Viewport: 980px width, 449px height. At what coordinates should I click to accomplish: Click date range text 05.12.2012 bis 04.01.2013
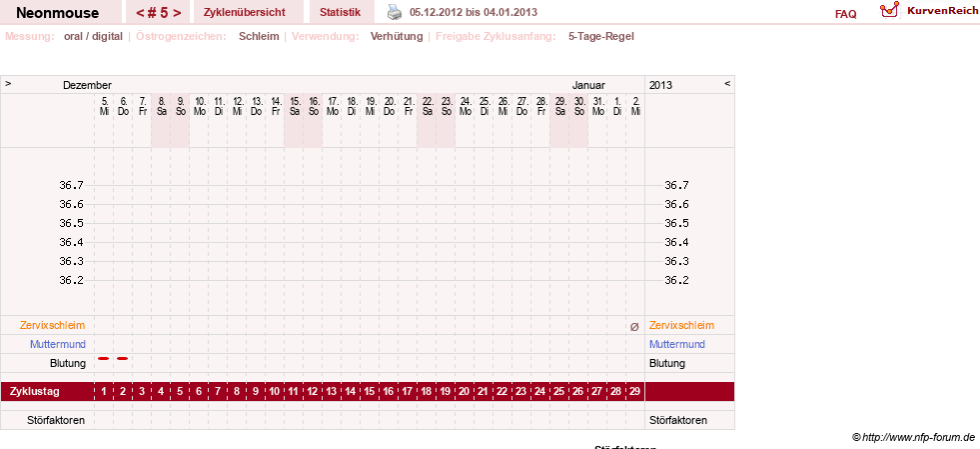coord(474,12)
